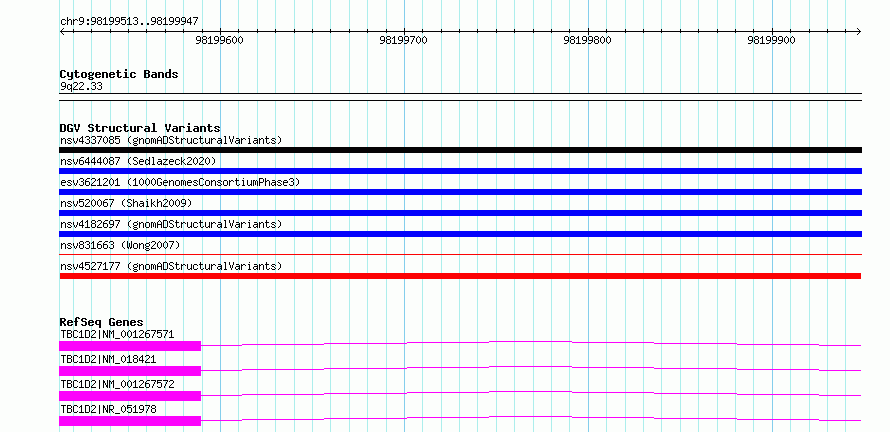The height and width of the screenshot is (432, 890).
Task: Click the ruler's right arrowhead
Action: coord(858,32)
